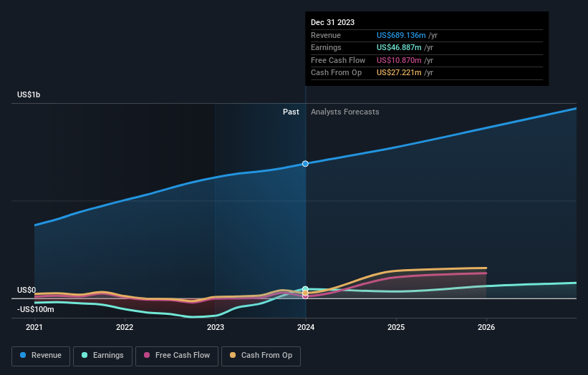Screen dimensions: 588x375
Task: Click the Cash From Op orange marker at 2024
Action: (x=305, y=293)
